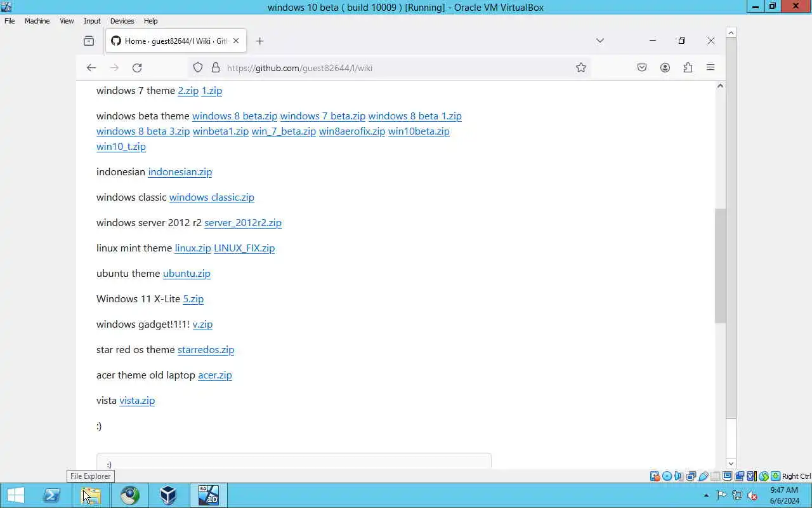812x508 pixels.
Task: Download 5.zip Windows 11 X-Lite
Action: [x=193, y=298]
